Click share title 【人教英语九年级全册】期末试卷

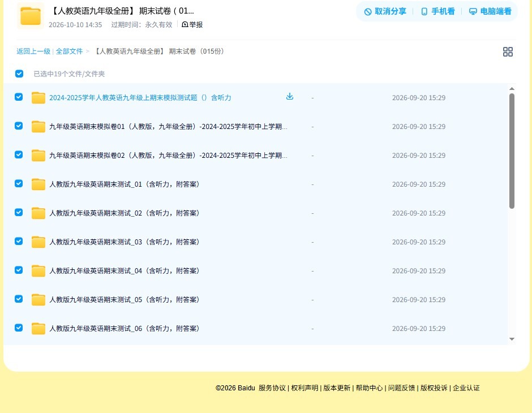coord(122,11)
